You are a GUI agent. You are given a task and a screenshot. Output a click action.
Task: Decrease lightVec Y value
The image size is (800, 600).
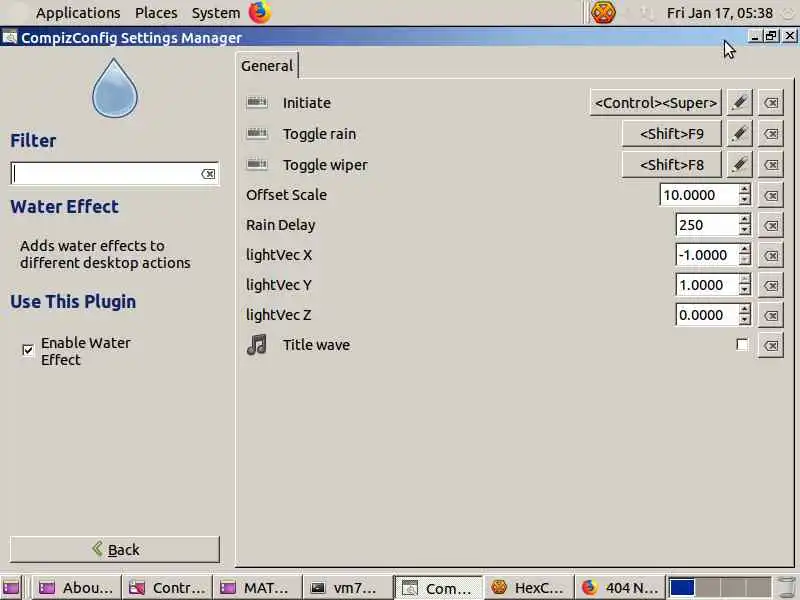click(744, 290)
